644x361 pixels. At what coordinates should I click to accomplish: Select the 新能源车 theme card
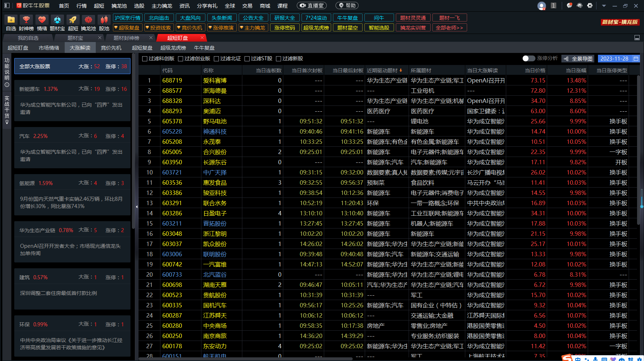72,100
